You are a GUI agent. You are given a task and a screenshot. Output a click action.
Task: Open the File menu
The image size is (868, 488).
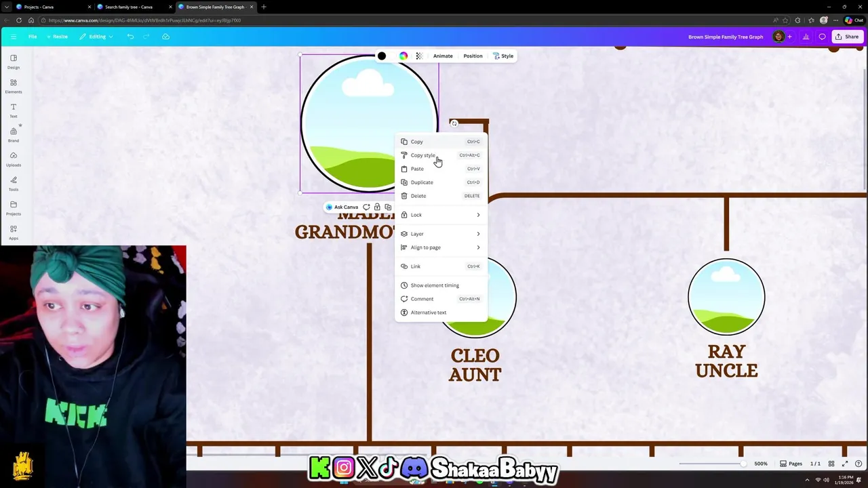(x=33, y=37)
